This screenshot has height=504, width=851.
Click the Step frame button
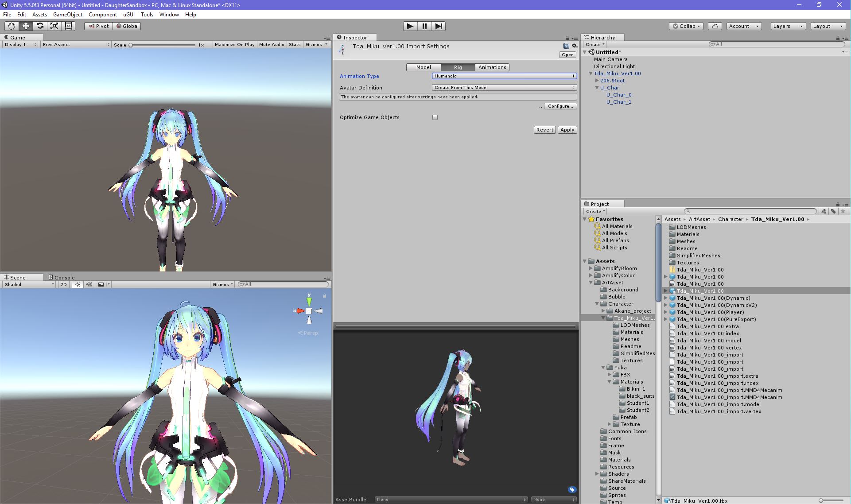coord(439,26)
